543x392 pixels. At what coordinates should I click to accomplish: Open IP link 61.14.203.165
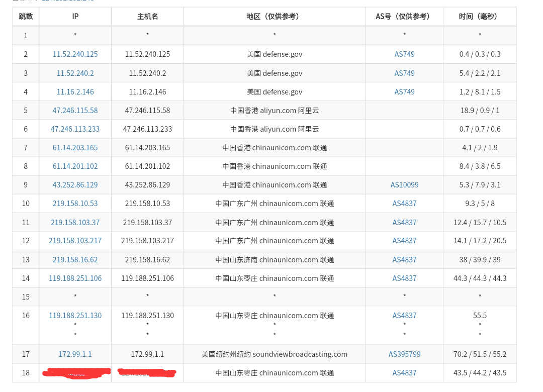[75, 148]
